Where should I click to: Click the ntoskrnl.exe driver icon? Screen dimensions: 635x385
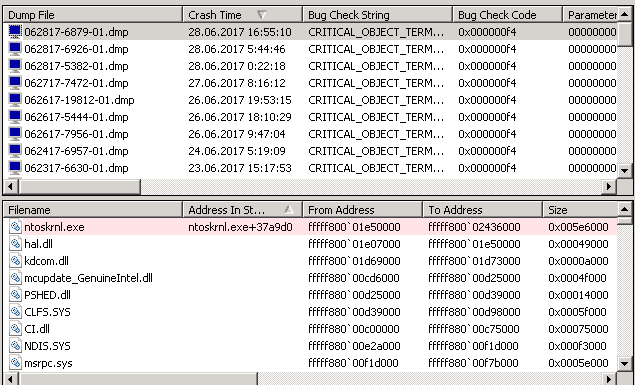[15, 227]
